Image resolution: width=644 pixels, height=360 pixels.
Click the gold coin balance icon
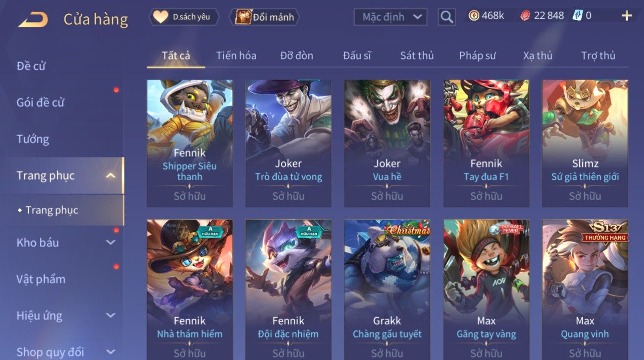pos(474,16)
